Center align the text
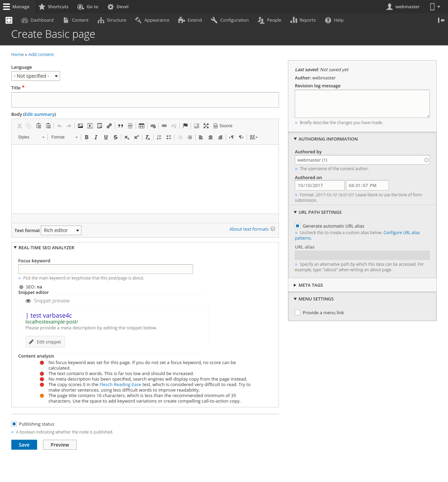This screenshot has width=448, height=482. (x=211, y=137)
